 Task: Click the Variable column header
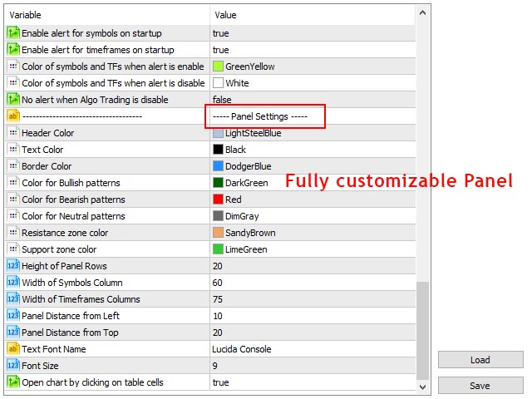pyautogui.click(x=106, y=15)
